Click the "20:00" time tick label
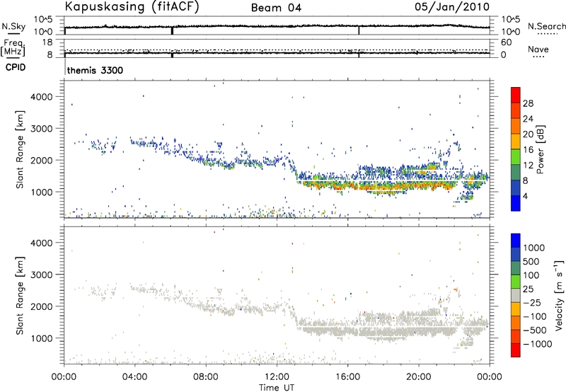Image resolution: width=566 pixels, height=392 pixels. point(419,377)
